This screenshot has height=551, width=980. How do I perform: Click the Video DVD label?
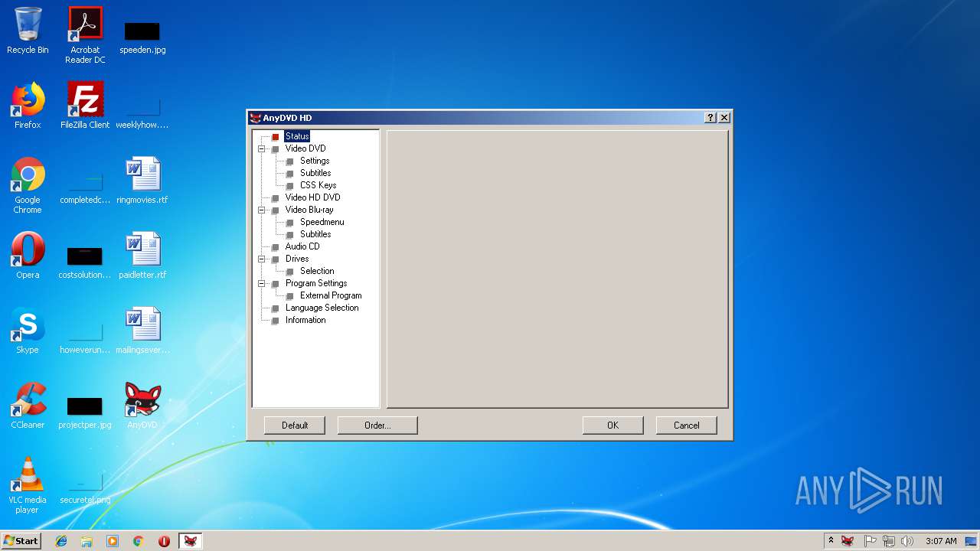(305, 148)
